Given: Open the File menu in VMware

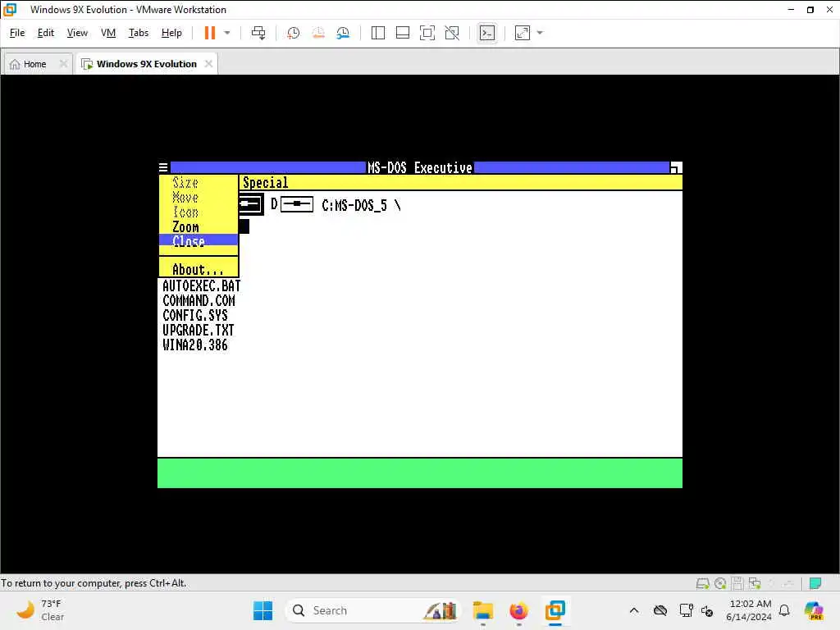Looking at the screenshot, I should (17, 33).
